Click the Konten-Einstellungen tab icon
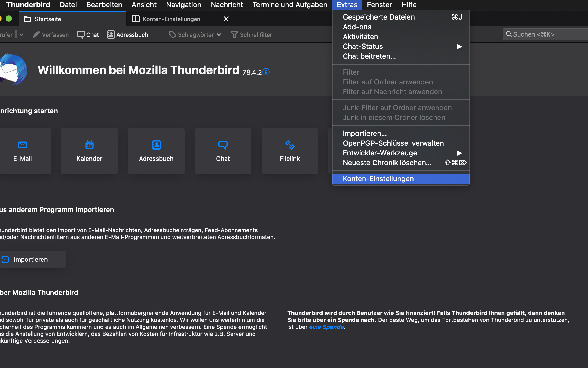Viewport: 588px width, 368px height. pos(135,19)
